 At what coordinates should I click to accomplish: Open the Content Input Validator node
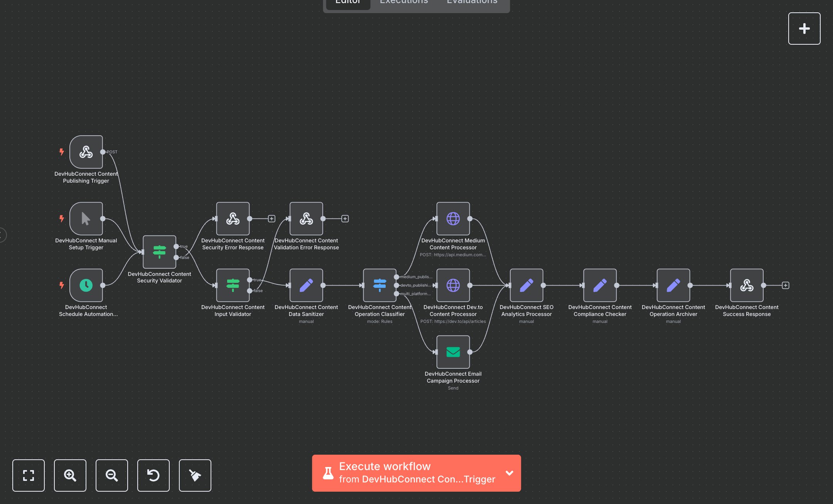(x=233, y=285)
